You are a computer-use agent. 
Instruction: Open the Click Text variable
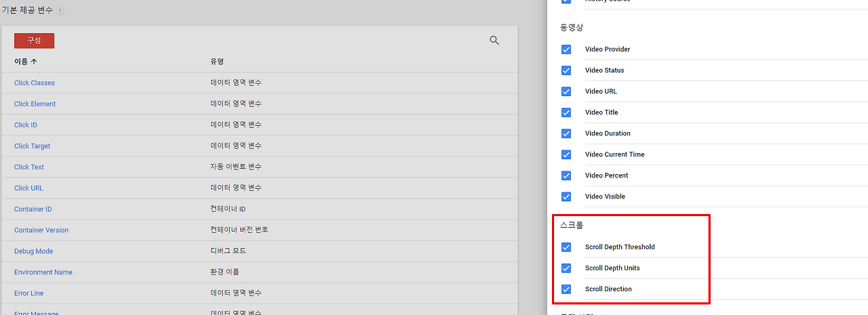[x=29, y=167]
